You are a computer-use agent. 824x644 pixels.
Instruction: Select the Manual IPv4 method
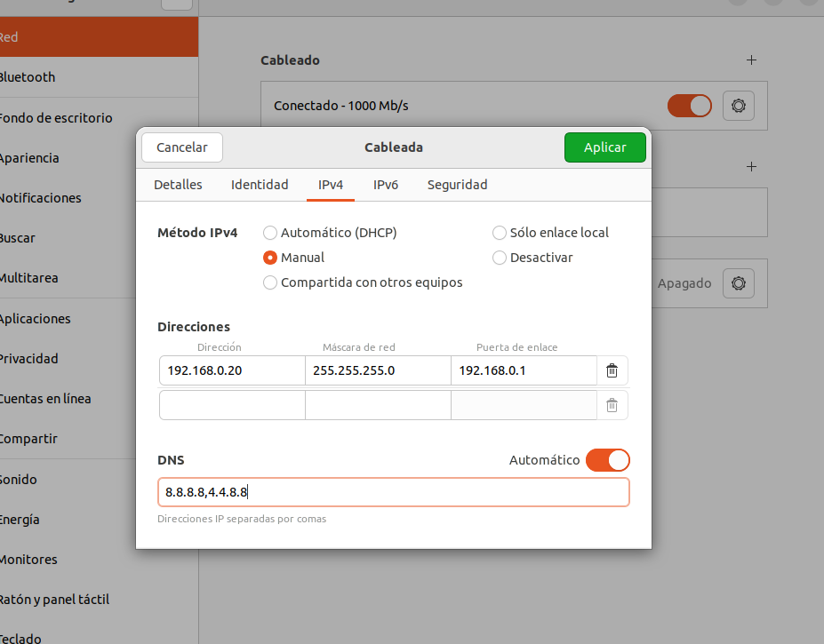(x=293, y=258)
